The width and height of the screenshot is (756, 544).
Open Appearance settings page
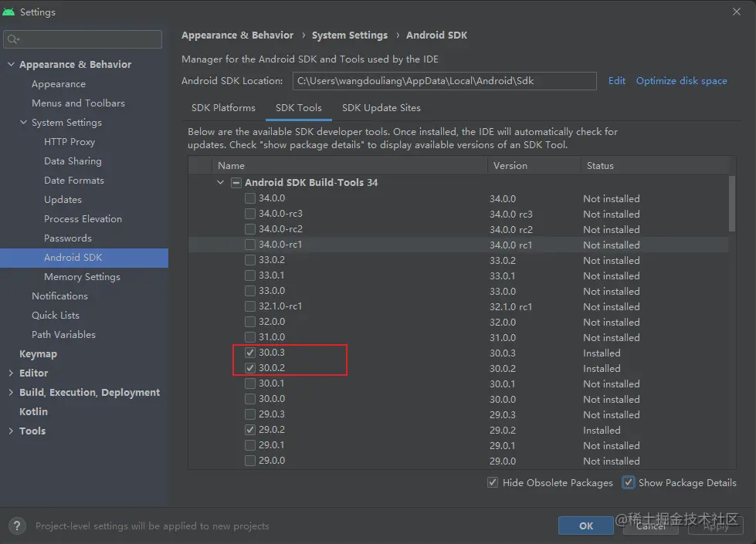click(59, 84)
